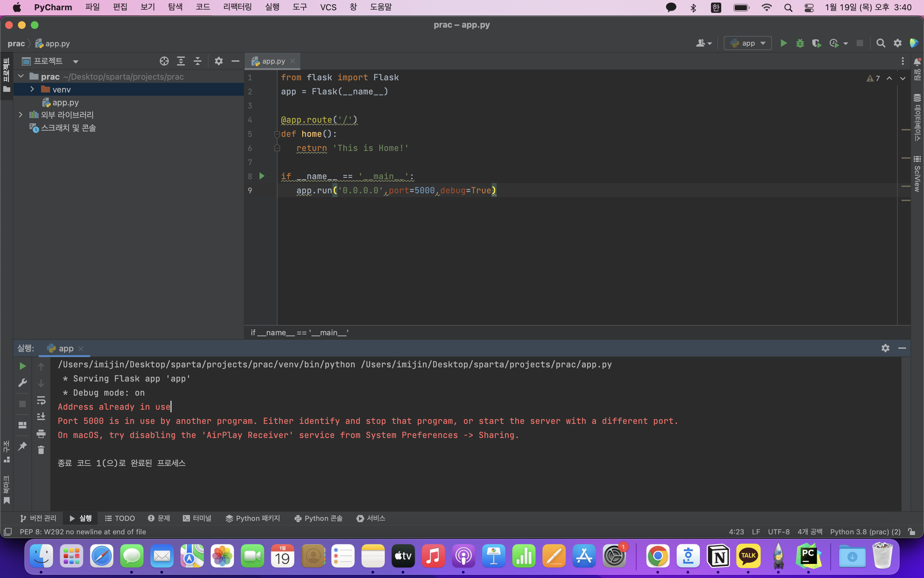Toggle the read-only lock in status bar
924x578 pixels.
911,532
